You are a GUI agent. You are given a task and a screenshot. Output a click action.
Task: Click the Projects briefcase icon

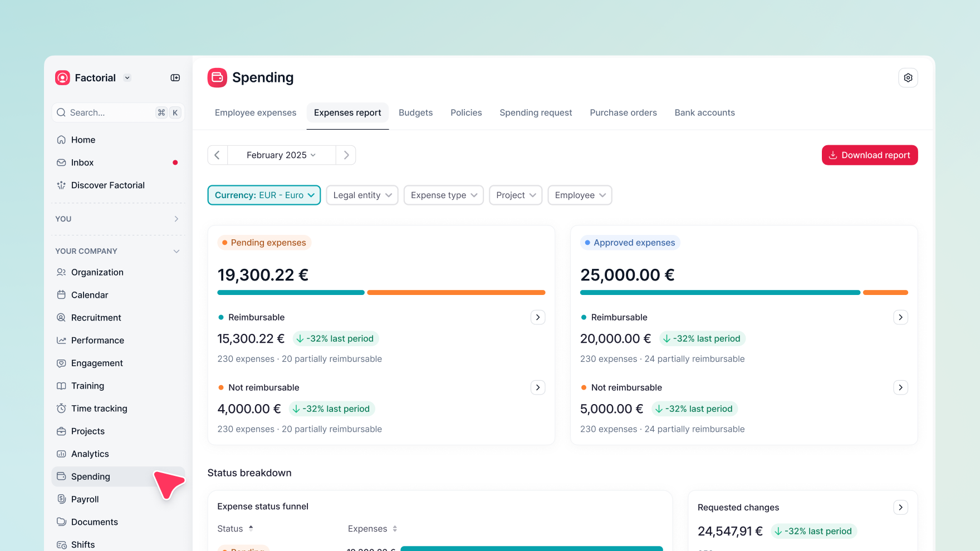61,431
